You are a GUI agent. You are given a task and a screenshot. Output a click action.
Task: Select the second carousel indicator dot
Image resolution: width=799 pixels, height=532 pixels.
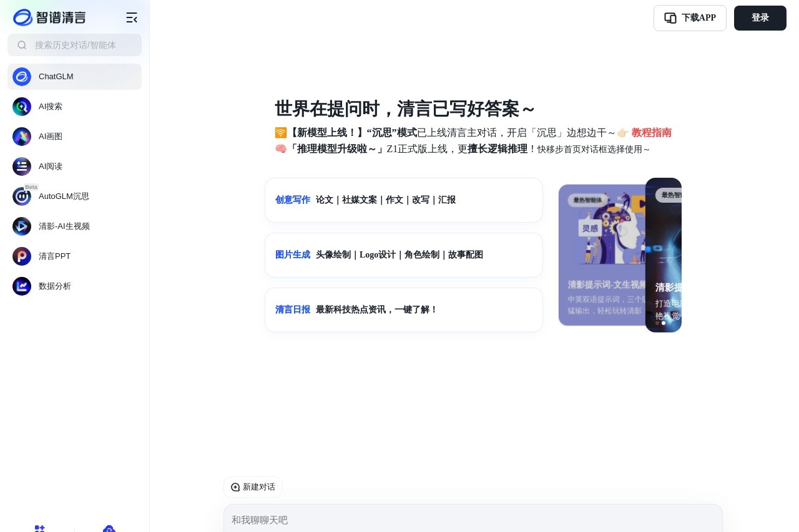(664, 323)
